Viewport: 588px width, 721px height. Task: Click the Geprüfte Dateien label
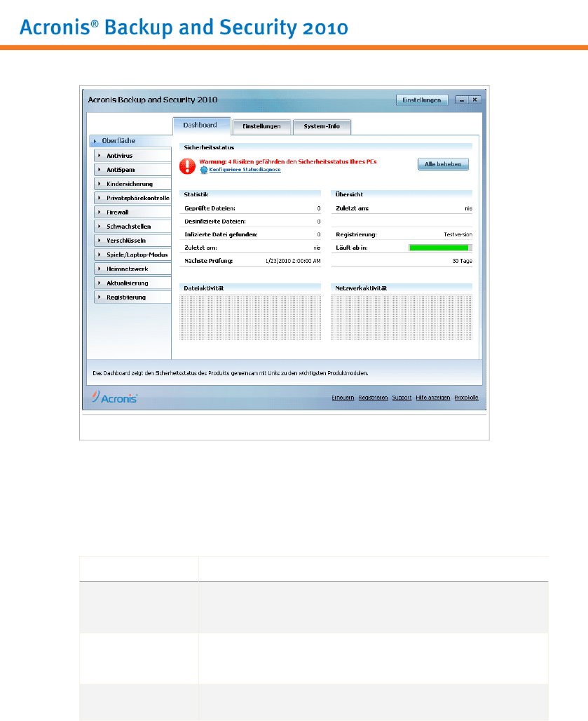click(210, 208)
